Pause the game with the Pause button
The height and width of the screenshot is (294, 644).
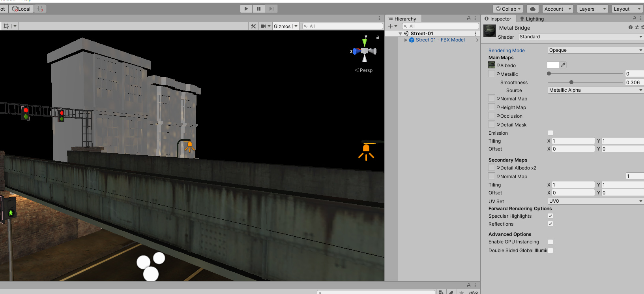(x=259, y=9)
